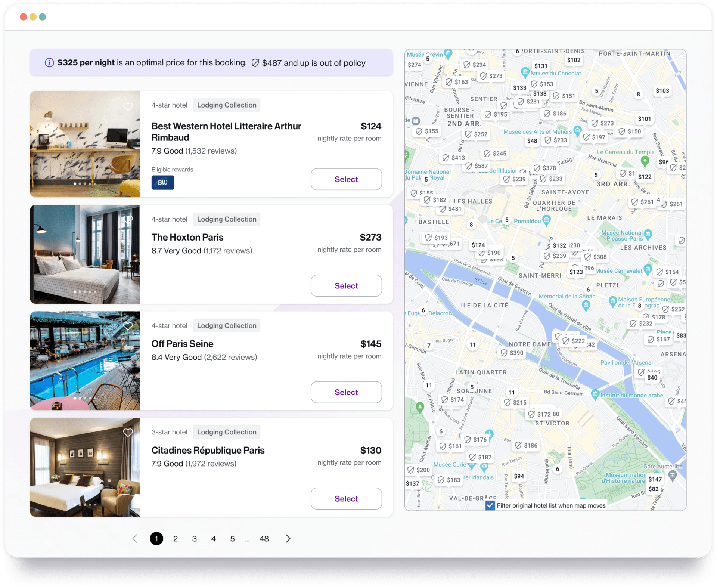The width and height of the screenshot is (717, 588).
Task: Click the next page arrow
Action: pyautogui.click(x=288, y=538)
